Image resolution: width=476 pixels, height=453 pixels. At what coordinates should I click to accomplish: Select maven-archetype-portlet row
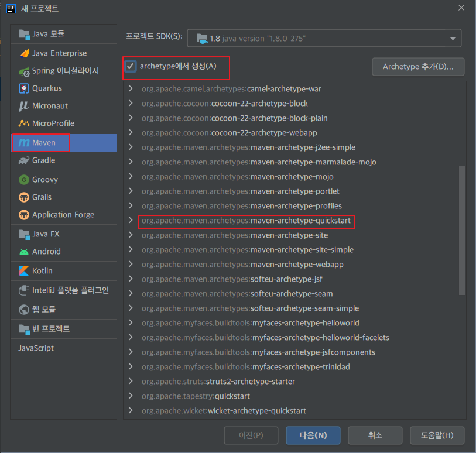pyautogui.click(x=294, y=191)
